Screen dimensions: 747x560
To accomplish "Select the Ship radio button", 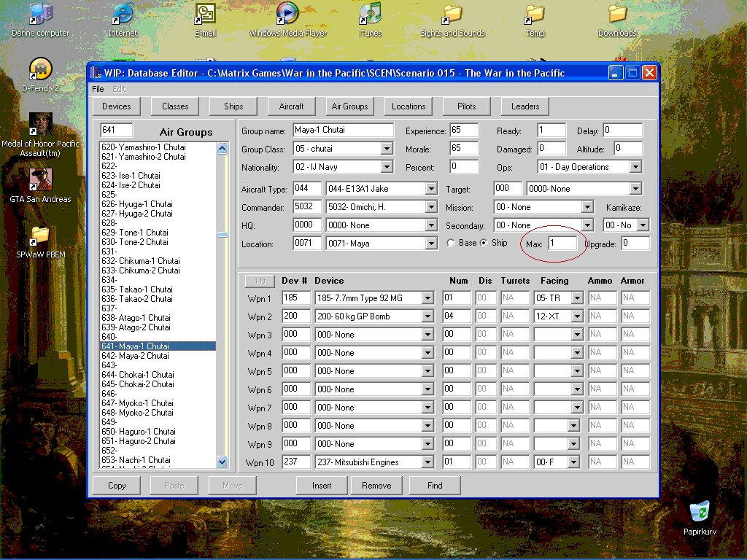I will click(x=484, y=243).
